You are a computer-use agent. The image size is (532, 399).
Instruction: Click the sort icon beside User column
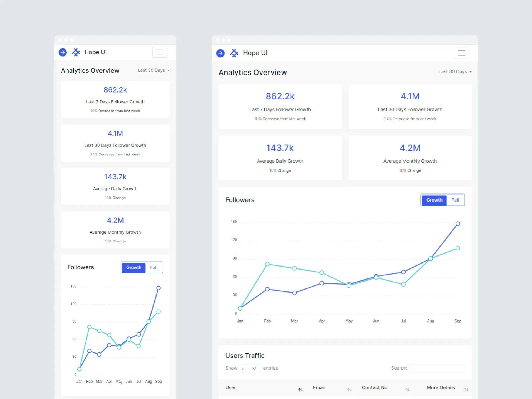coord(300,390)
